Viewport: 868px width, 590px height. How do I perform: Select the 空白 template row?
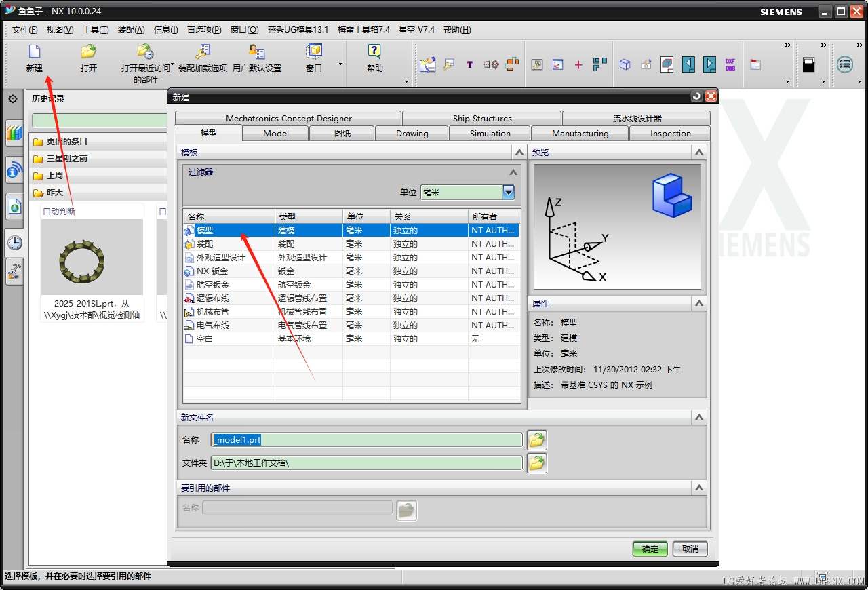coord(351,338)
